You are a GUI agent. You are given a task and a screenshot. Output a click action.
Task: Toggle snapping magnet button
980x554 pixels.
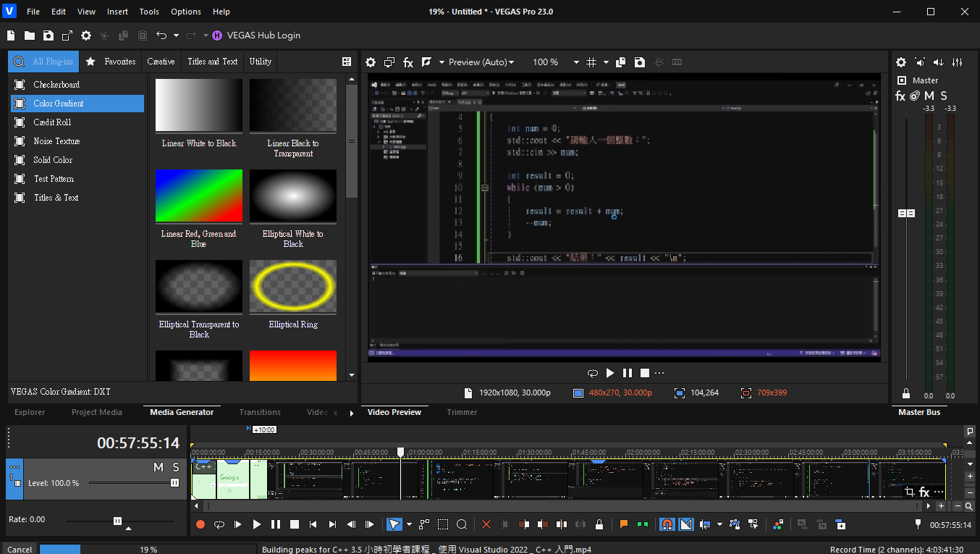667,524
